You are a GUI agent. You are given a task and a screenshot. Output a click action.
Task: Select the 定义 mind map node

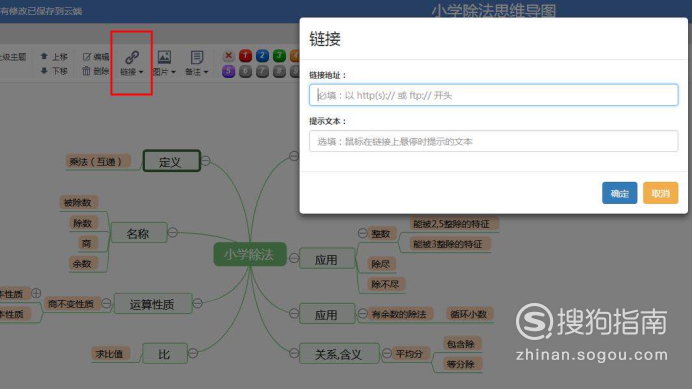click(x=172, y=161)
